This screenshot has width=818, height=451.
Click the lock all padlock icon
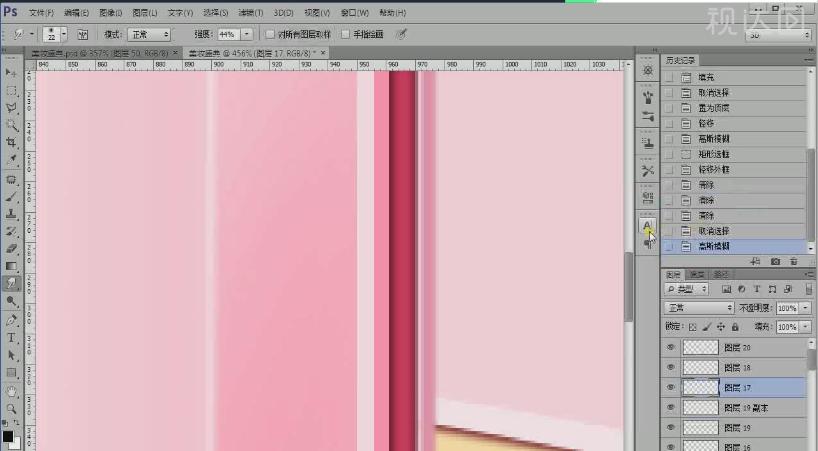(735, 327)
